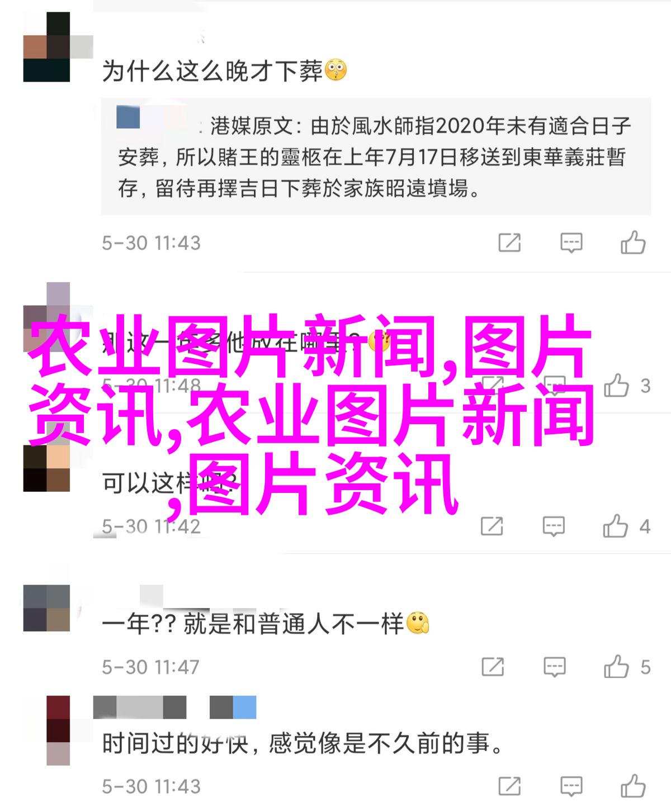This screenshot has height=812, width=671.
Task: Reply to comment posted at 5-30 11:47
Action: point(554,667)
